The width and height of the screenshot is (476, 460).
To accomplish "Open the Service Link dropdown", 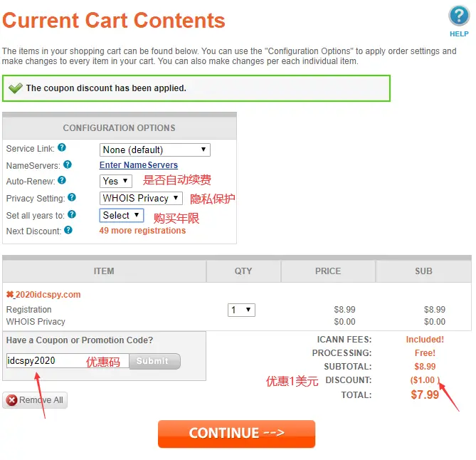I will coord(155,150).
